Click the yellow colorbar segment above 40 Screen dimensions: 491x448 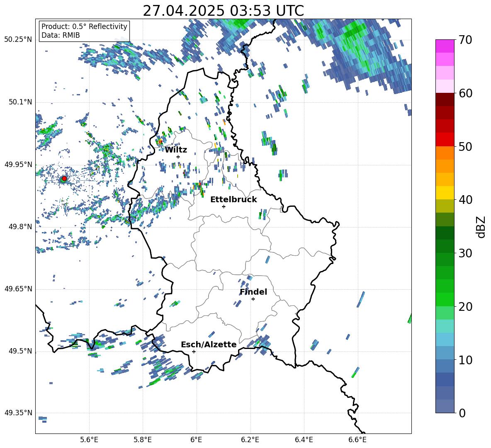tap(445, 193)
